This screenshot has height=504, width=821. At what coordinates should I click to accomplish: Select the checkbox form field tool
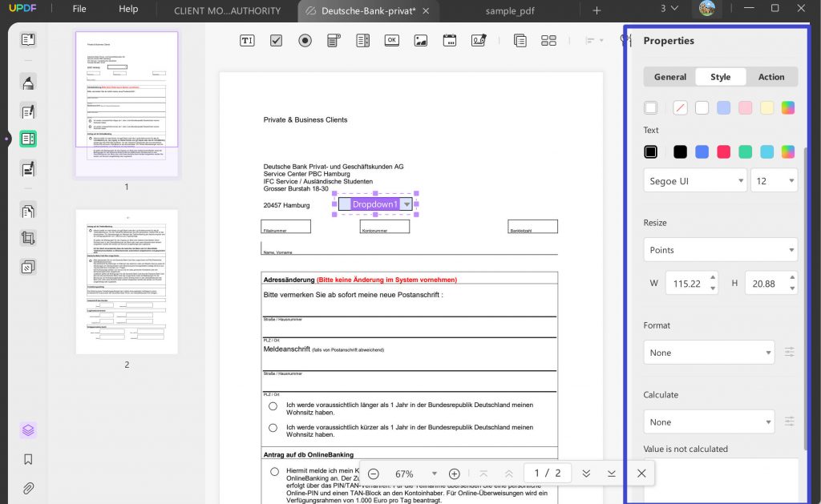(276, 39)
